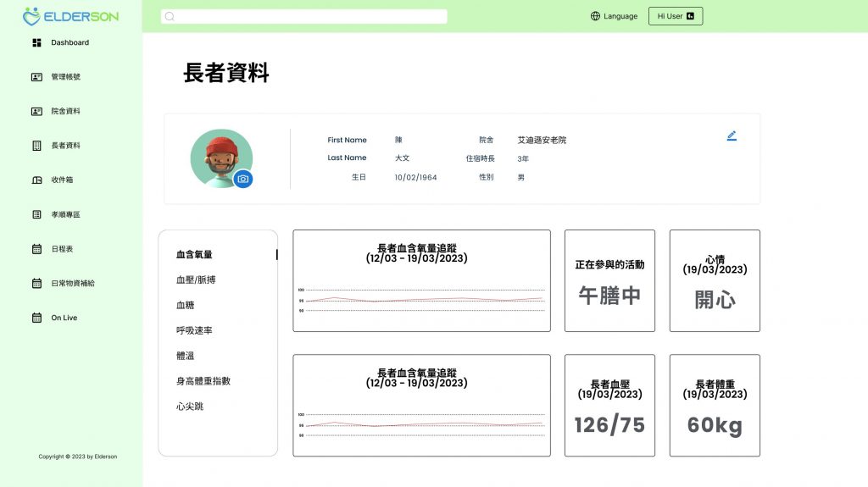Click the pencil edit icon in profile card
868x487 pixels.
732,136
